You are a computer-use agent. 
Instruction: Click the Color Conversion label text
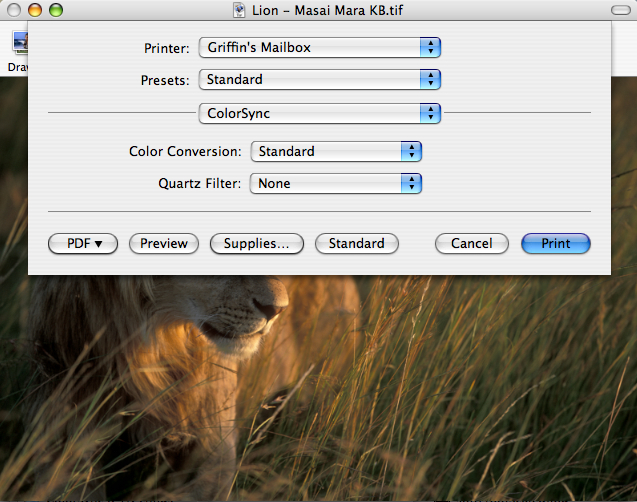point(185,152)
